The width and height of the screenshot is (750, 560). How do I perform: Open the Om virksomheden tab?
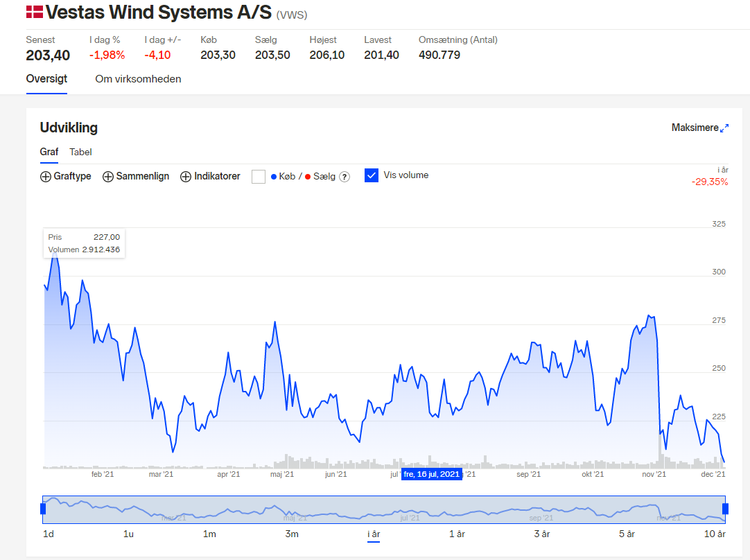click(138, 79)
